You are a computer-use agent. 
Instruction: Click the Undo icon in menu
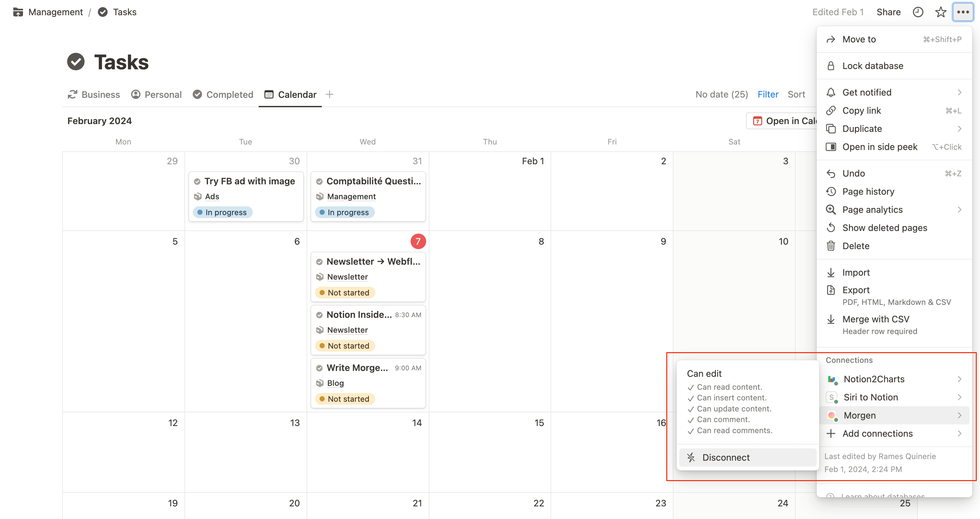click(832, 173)
